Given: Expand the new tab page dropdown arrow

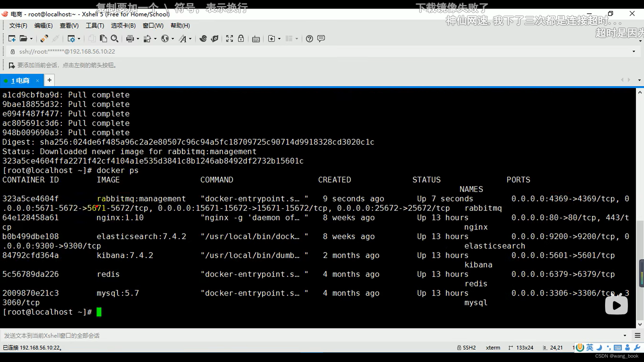Looking at the screenshot, I should (x=279, y=39).
